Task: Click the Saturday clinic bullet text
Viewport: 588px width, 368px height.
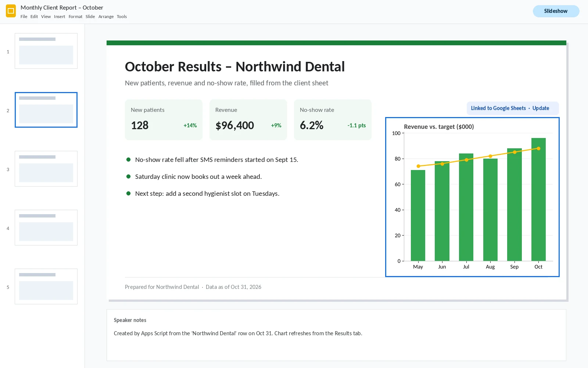Action: click(198, 177)
